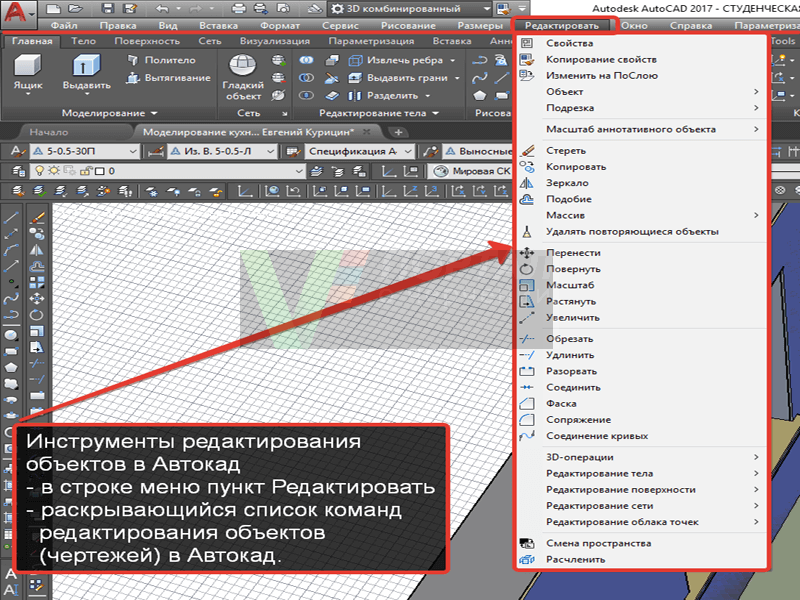Switch to the Поверхность ribbon tab
The height and width of the screenshot is (600, 800).
click(147, 41)
